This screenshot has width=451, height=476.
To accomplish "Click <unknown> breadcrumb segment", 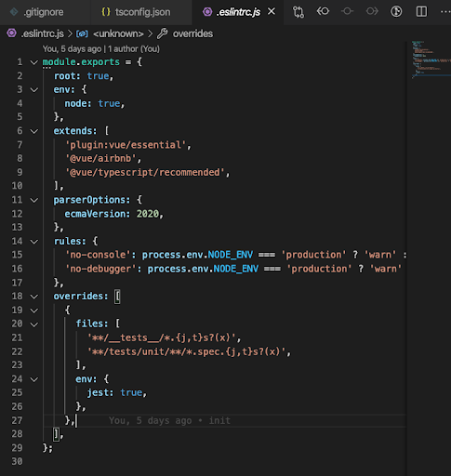I will [x=118, y=33].
